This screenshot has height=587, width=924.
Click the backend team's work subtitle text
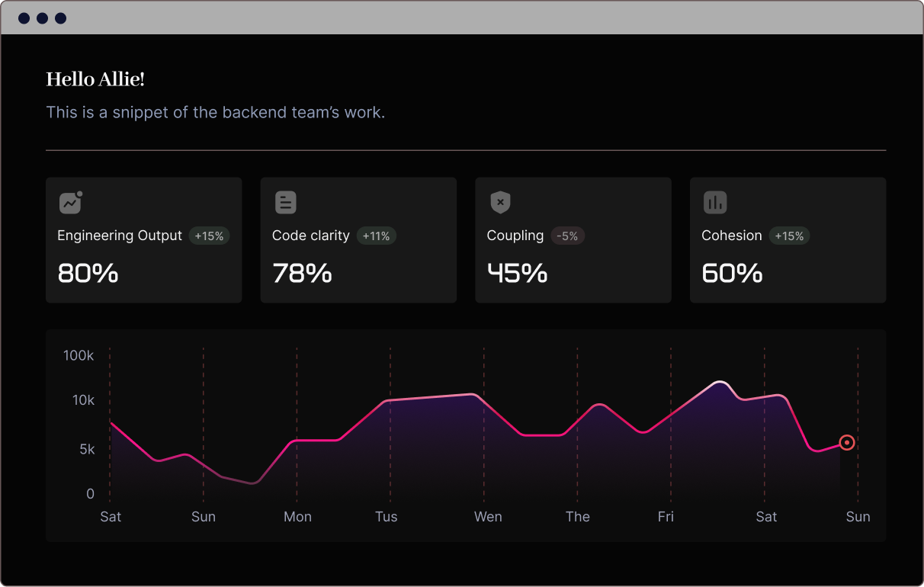point(216,112)
